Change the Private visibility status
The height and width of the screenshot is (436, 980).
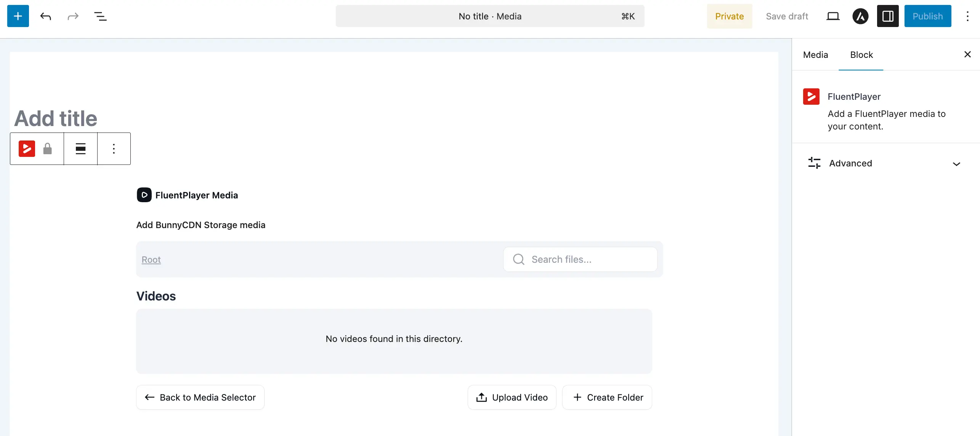tap(729, 16)
